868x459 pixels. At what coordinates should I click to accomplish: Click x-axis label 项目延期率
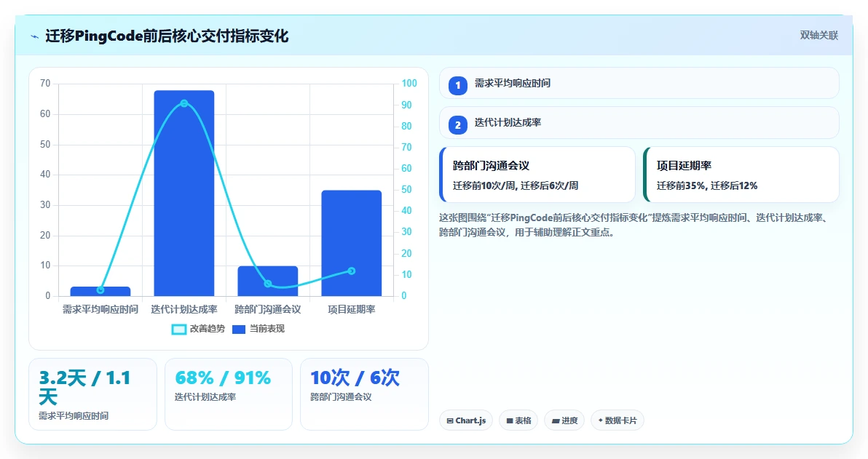(x=352, y=310)
